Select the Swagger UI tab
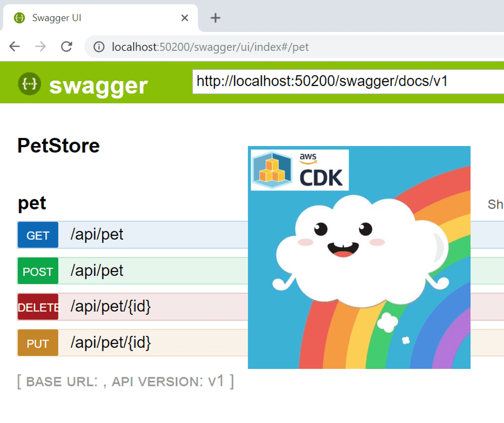Viewport: 504px width, 423px height. (100, 18)
